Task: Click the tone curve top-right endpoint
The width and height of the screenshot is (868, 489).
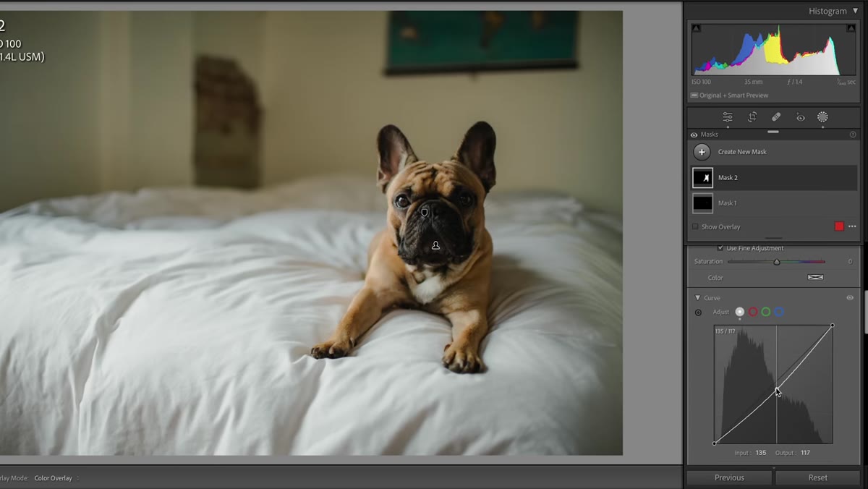Action: 833,326
